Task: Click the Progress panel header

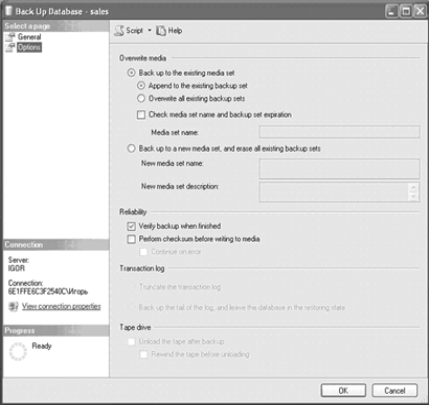Action: click(x=56, y=331)
